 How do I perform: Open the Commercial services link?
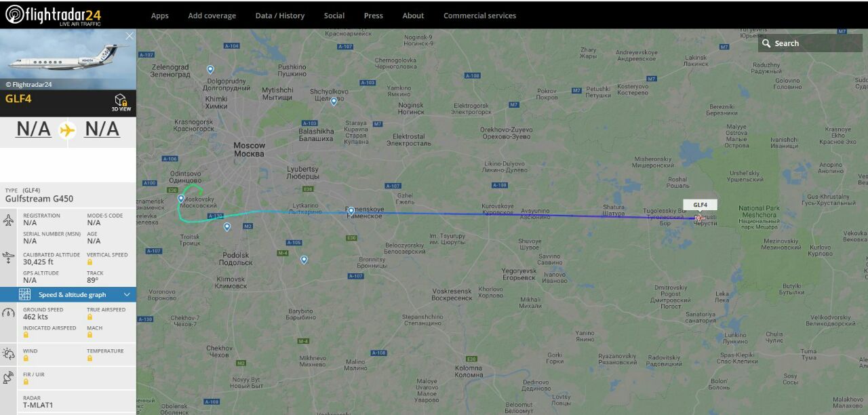[x=479, y=16]
